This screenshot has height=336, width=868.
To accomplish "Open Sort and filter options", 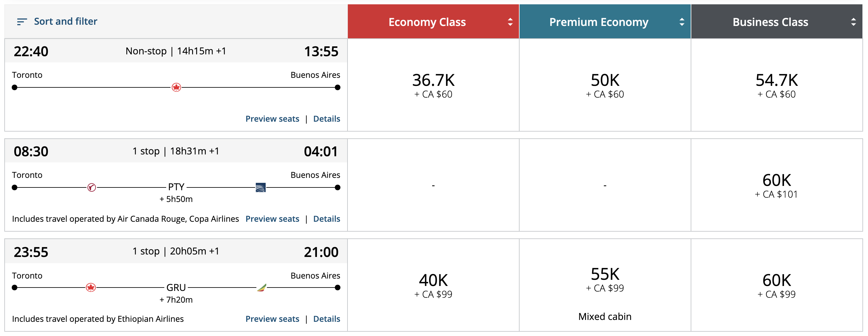I will [65, 22].
